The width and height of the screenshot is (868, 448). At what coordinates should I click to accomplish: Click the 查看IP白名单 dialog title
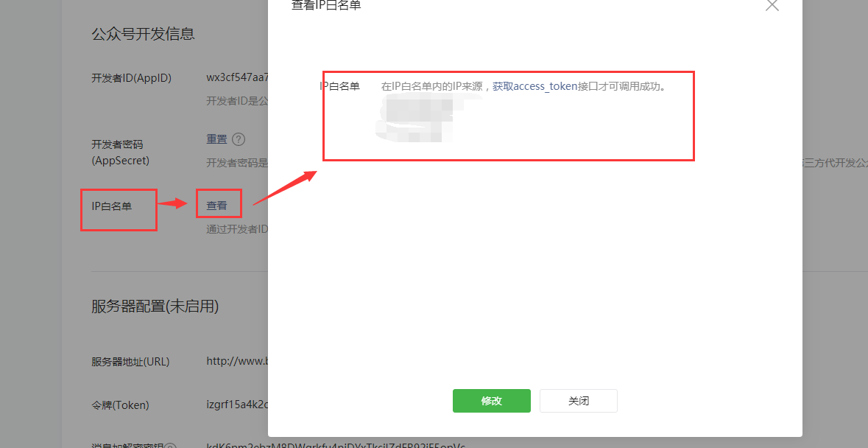[x=326, y=6]
